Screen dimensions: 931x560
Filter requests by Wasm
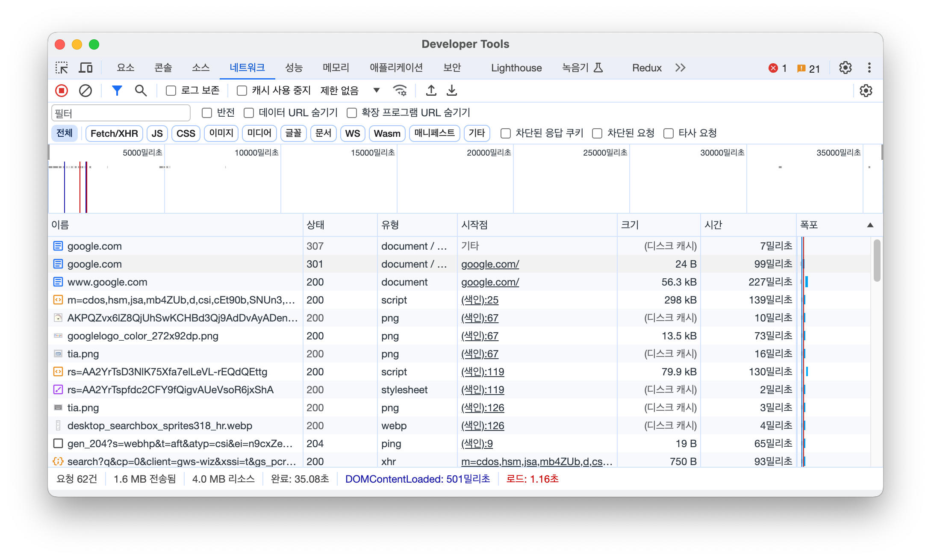tap(387, 133)
